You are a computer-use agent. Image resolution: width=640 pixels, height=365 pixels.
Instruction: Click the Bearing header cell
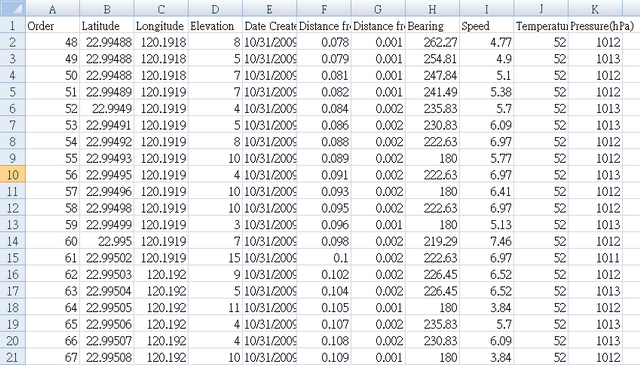(433, 25)
